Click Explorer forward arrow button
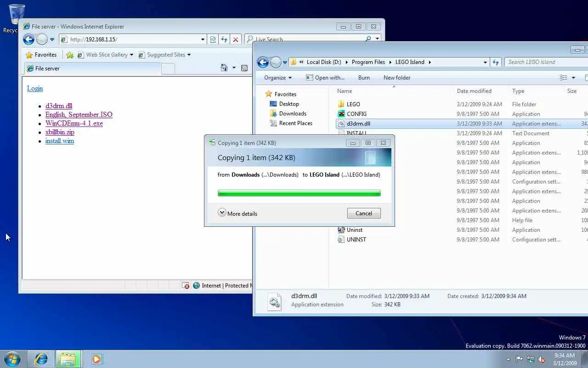Screen dimensions: 588x368 276,62
